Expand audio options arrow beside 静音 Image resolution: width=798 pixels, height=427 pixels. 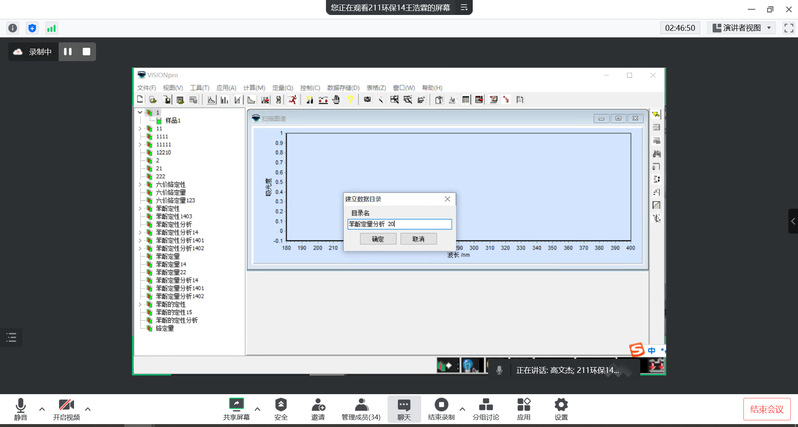(42, 408)
